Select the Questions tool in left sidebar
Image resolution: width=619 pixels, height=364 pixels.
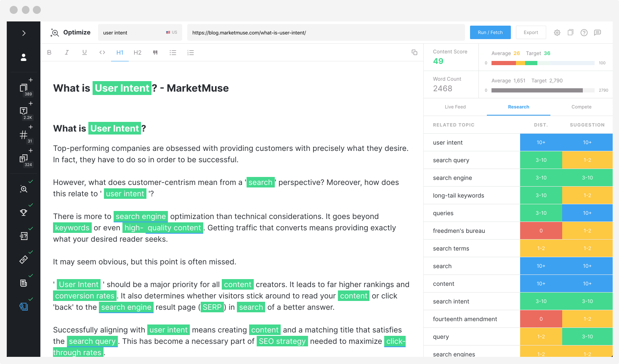click(23, 235)
